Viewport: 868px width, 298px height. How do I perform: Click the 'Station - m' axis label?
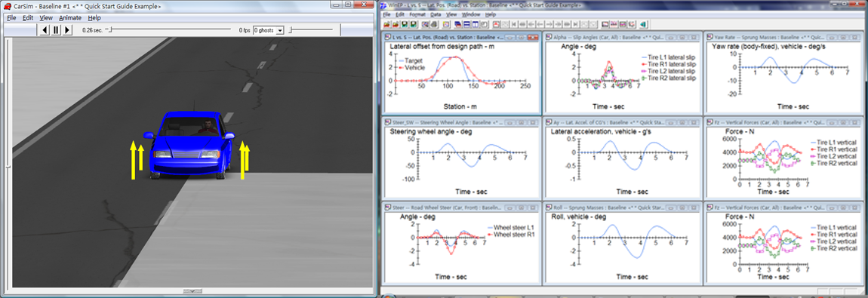pos(460,106)
